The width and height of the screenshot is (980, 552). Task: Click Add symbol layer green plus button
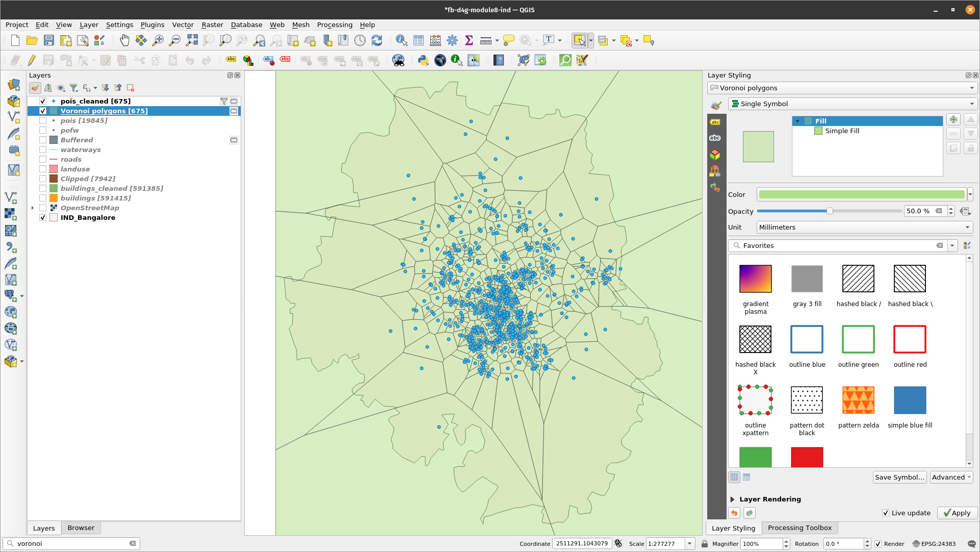953,120
